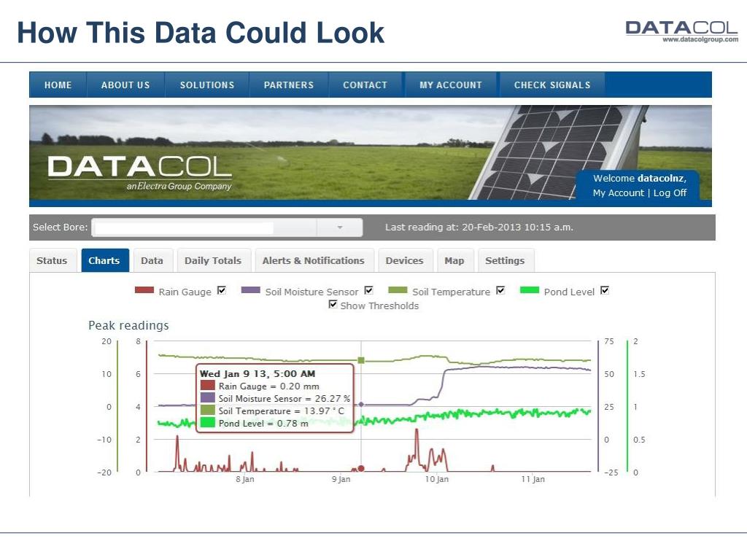Open the CONTACT navigation item
747x560 pixels.
click(x=365, y=85)
